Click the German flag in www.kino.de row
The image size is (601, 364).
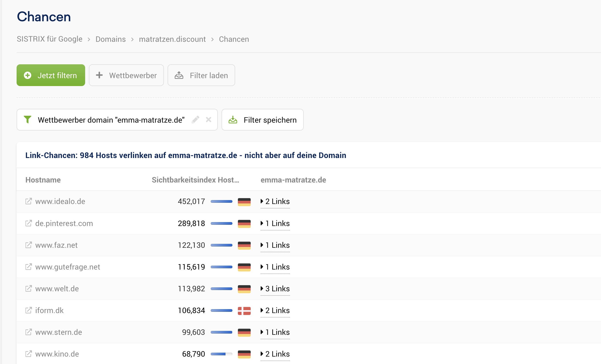(244, 354)
